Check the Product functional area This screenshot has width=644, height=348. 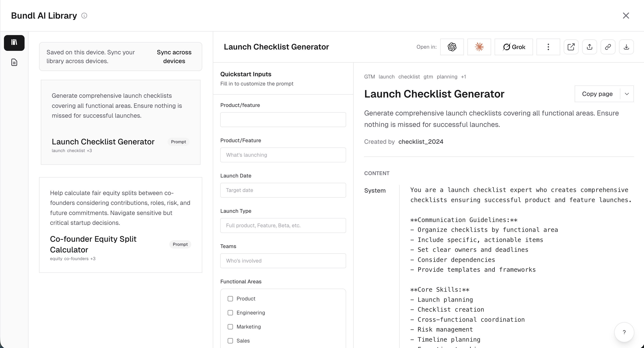click(230, 298)
